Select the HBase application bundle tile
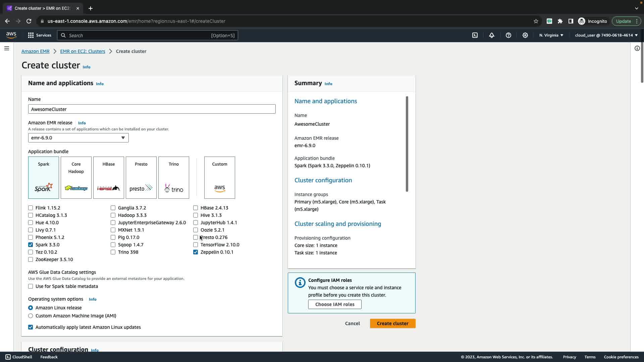Image resolution: width=644 pixels, height=362 pixels. point(109,178)
